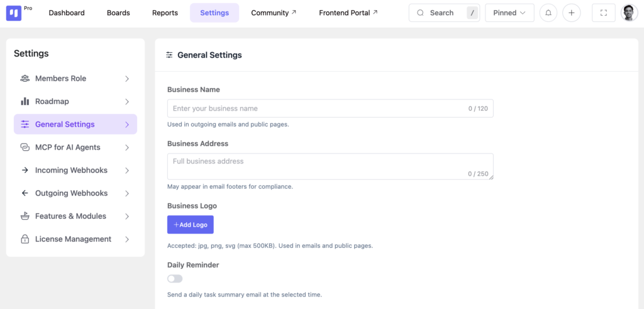Click the Business Address text area
644x309 pixels.
pyautogui.click(x=330, y=166)
